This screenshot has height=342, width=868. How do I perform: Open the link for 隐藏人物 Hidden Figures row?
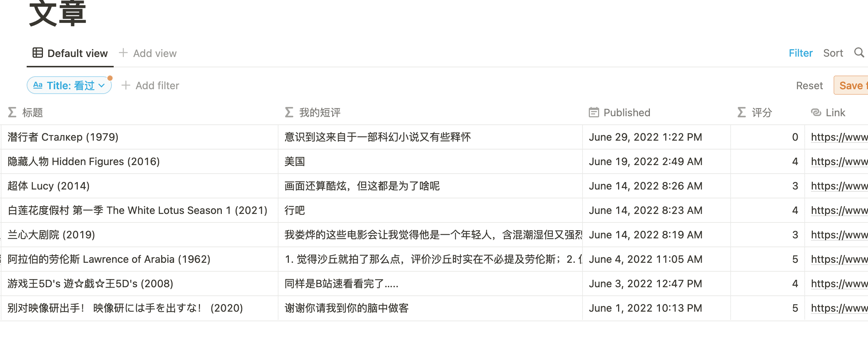839,162
